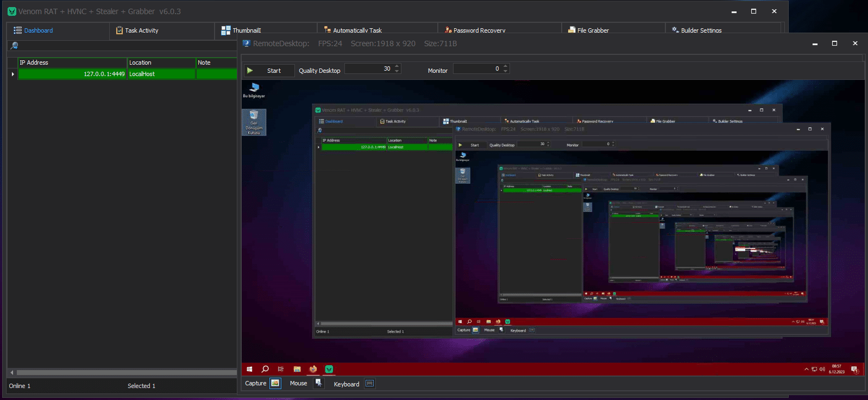This screenshot has width=868, height=400.
Task: Toggle Mouse control icon
Action: (x=319, y=383)
